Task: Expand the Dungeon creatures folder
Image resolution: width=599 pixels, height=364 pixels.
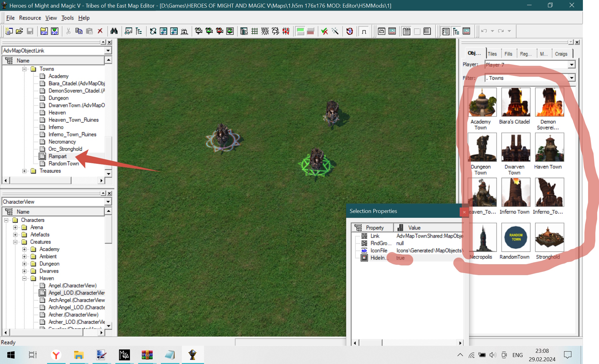Action: click(x=24, y=264)
